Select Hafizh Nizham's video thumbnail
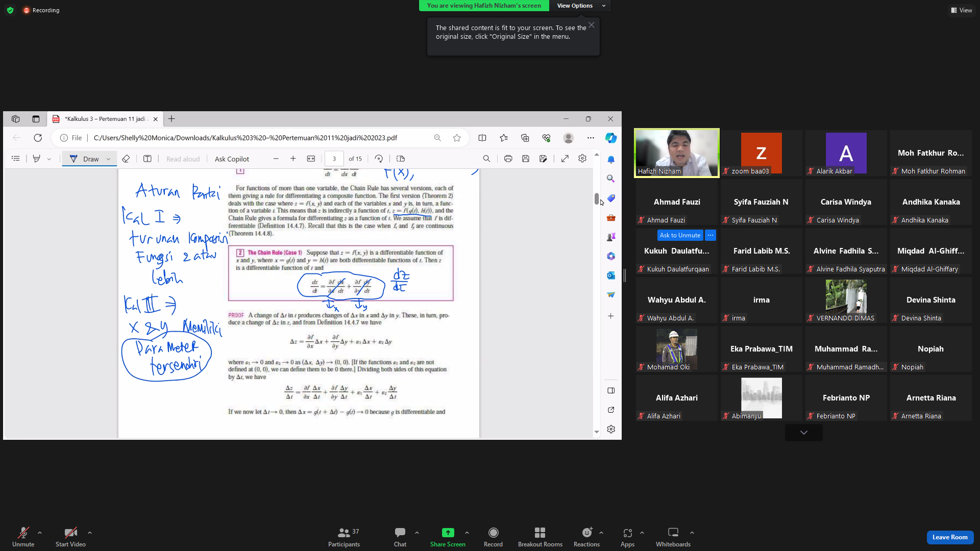 click(677, 153)
